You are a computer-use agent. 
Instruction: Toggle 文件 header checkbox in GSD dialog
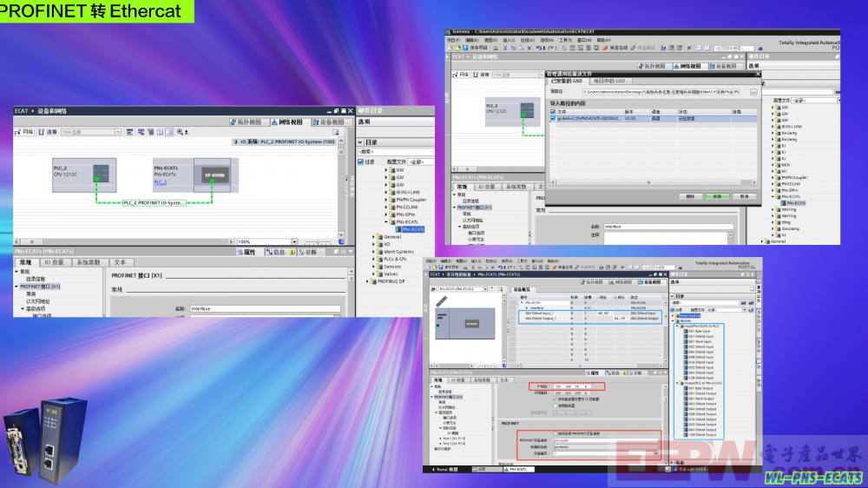click(x=552, y=112)
